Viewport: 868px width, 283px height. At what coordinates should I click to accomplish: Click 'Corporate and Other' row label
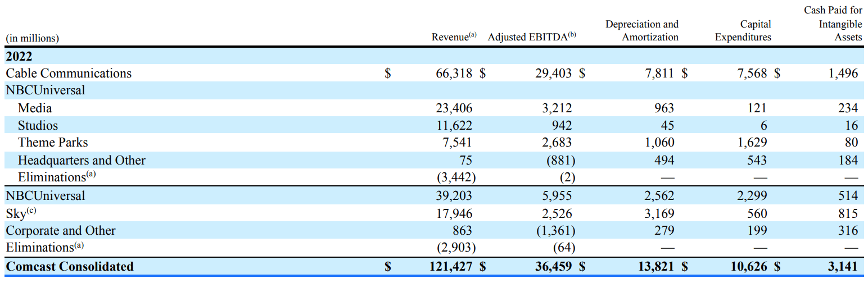coord(61,230)
